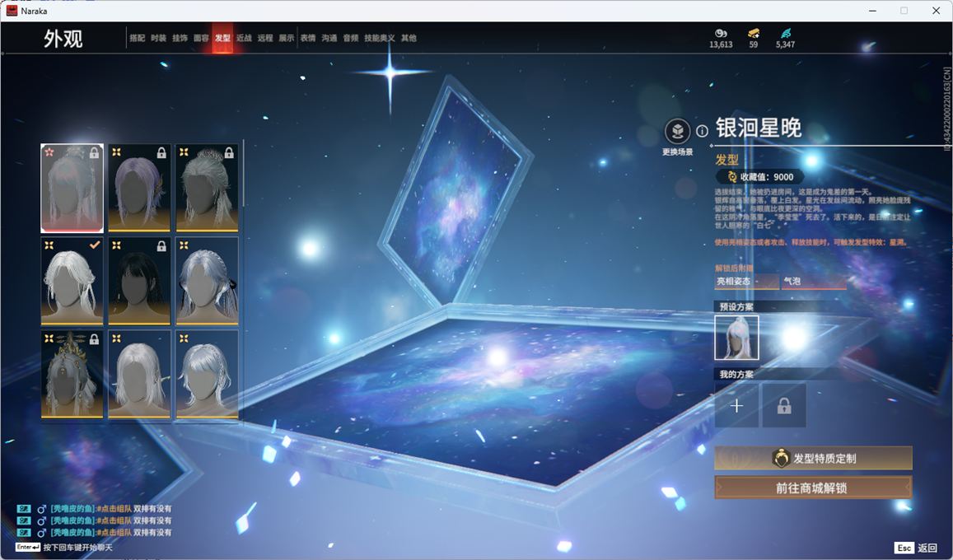Image resolution: width=953 pixels, height=560 pixels.
Task: Maximize the Naraka window
Action: pos(904,11)
